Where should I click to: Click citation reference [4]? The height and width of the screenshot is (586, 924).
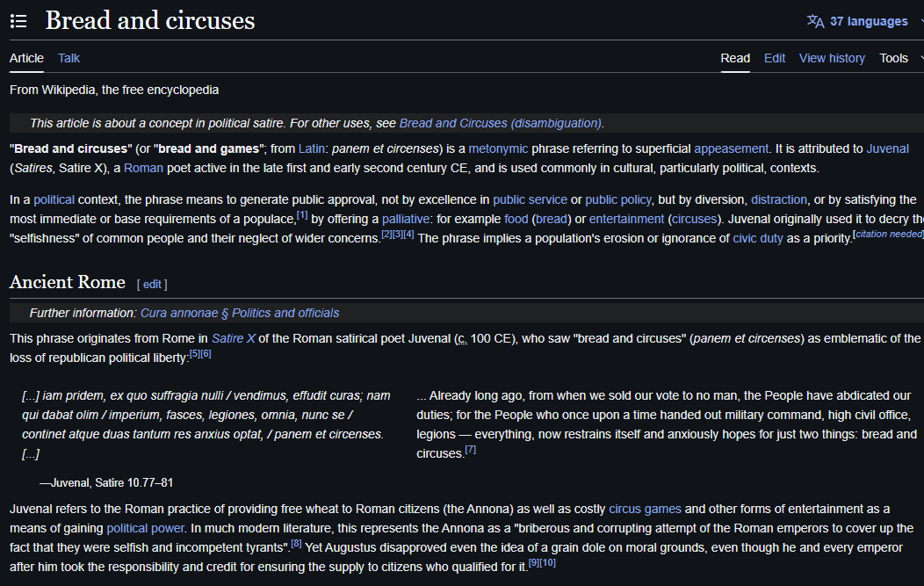coord(408,234)
